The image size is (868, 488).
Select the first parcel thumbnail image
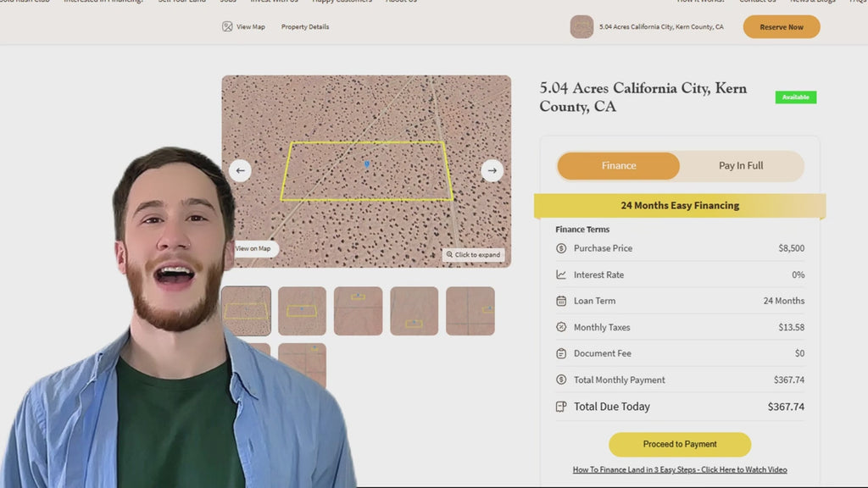click(247, 311)
